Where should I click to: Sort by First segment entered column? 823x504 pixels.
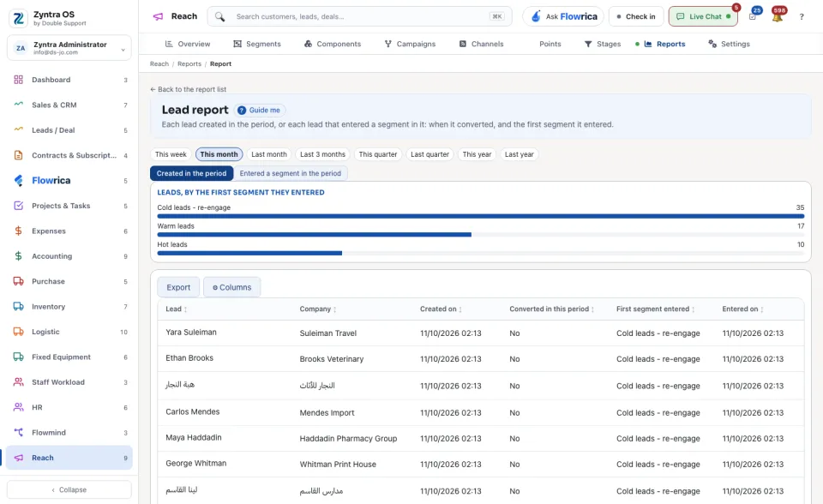click(656, 309)
